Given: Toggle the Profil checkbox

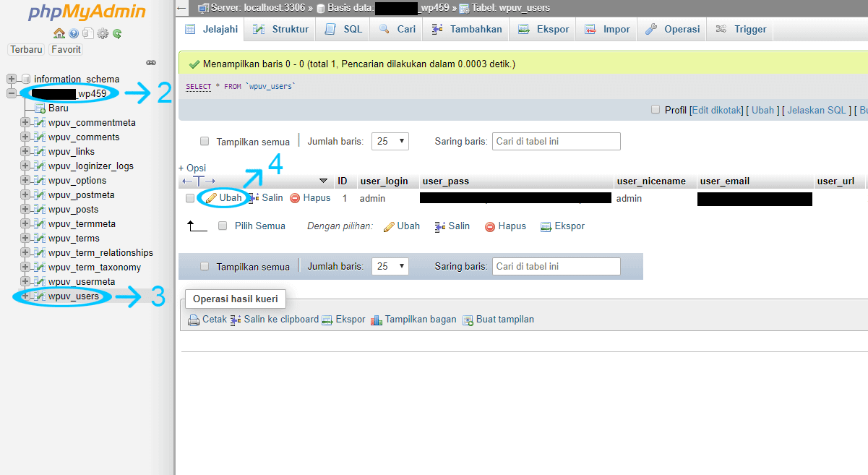Looking at the screenshot, I should pos(656,110).
